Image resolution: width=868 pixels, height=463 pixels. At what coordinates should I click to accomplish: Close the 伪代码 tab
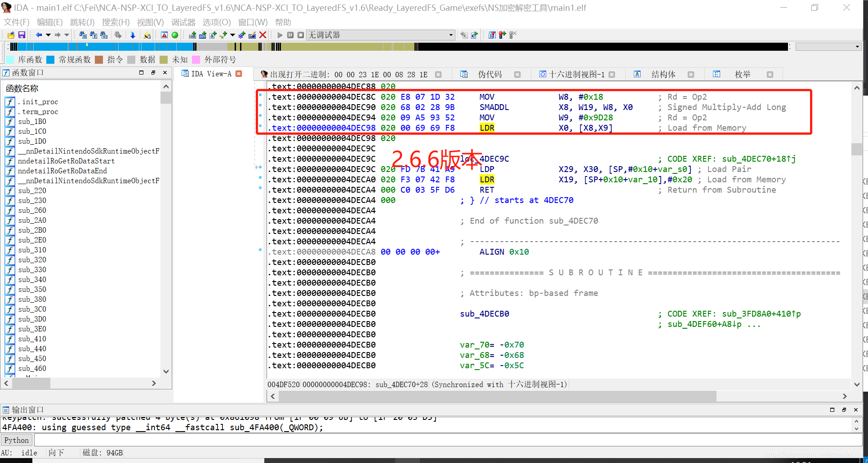click(x=517, y=75)
